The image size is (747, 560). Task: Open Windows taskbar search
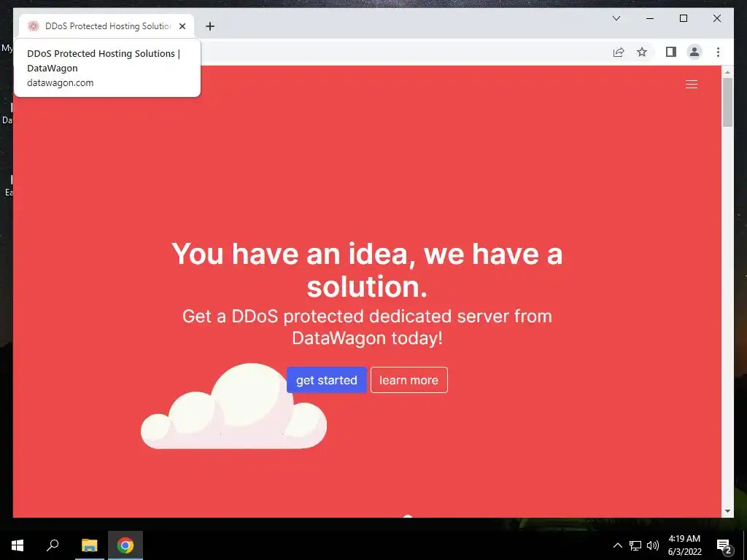[53, 545]
